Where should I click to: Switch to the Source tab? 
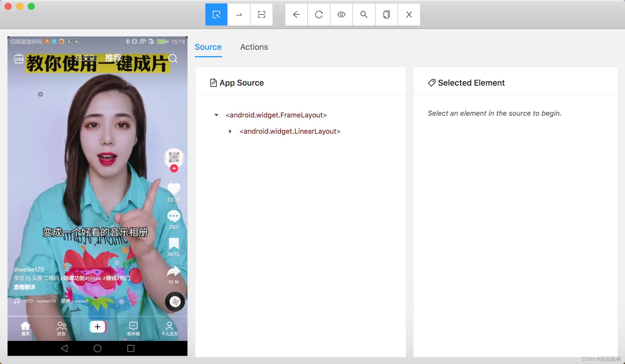[x=208, y=47]
